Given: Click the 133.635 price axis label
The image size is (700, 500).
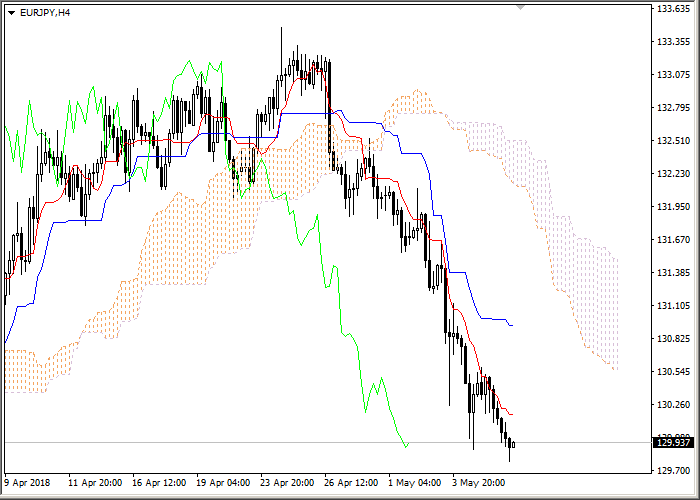Looking at the screenshot, I should [672, 9].
